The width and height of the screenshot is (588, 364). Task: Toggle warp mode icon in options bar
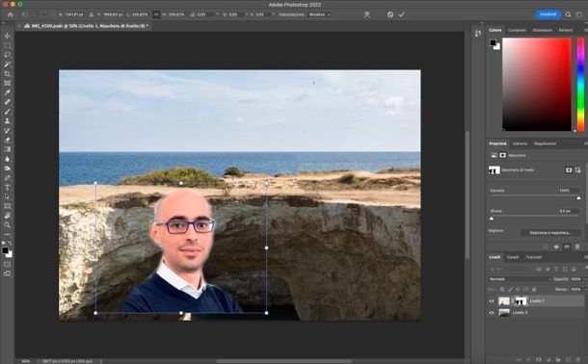pyautogui.click(x=366, y=14)
